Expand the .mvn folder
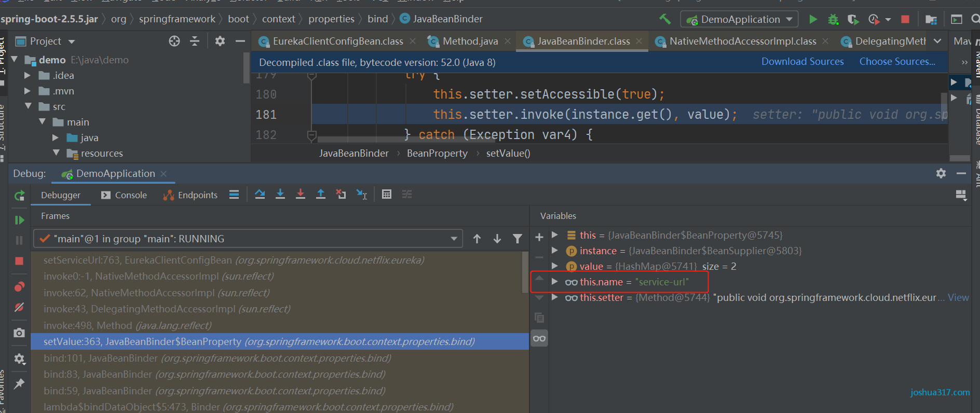The width and height of the screenshot is (980, 413). [x=28, y=91]
